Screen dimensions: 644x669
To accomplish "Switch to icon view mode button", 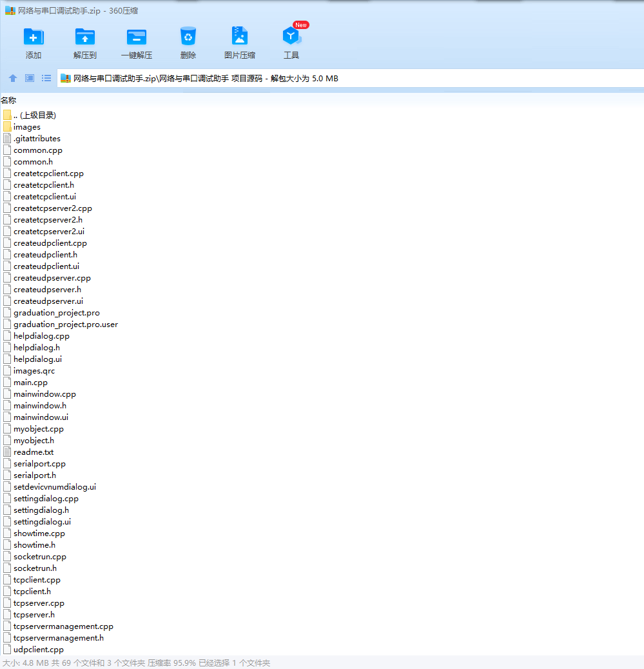I will coord(30,78).
